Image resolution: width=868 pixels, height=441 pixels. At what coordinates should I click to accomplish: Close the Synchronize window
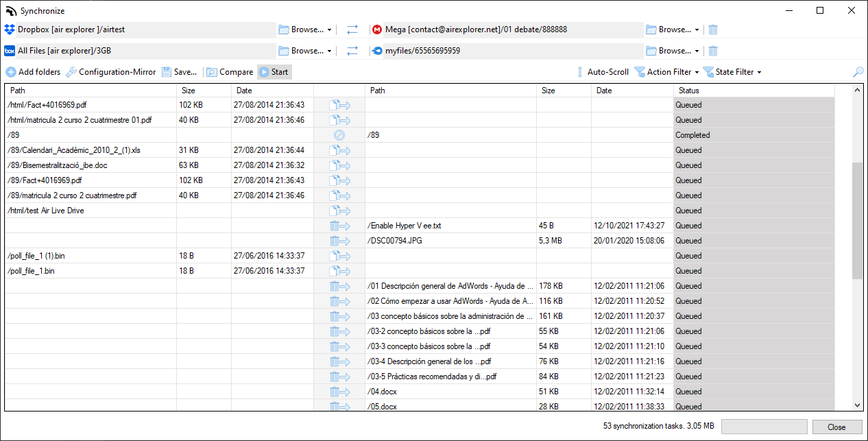point(838,426)
